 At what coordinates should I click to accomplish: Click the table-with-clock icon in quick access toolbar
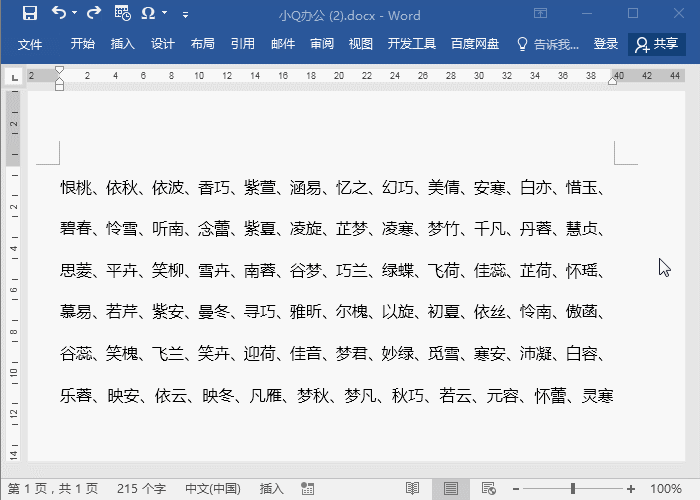tap(122, 13)
